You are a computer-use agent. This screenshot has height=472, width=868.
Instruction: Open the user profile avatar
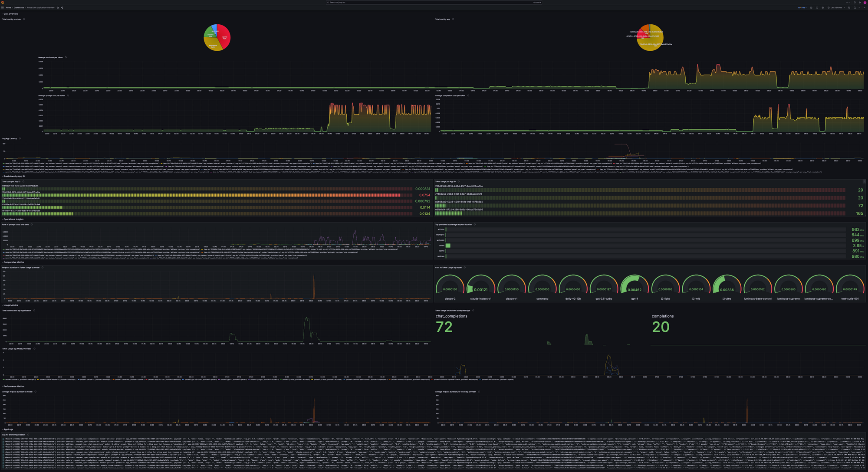pyautogui.click(x=865, y=3)
